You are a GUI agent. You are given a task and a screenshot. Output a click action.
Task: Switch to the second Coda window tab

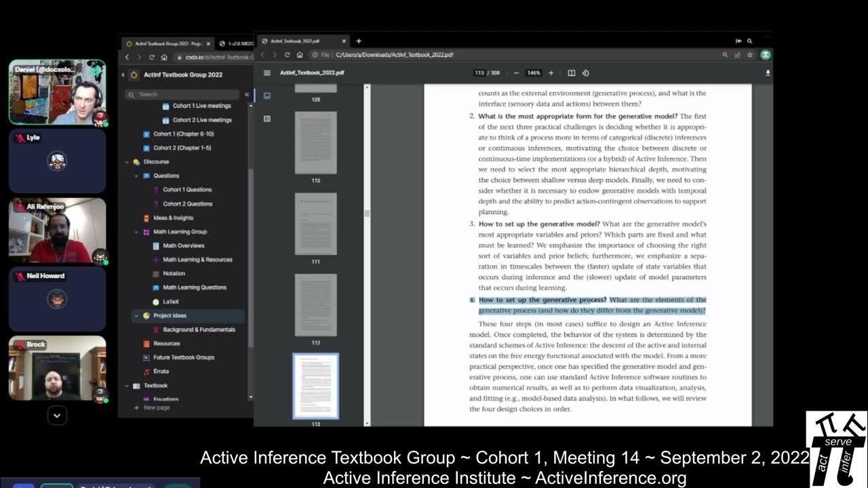pyautogui.click(x=235, y=43)
